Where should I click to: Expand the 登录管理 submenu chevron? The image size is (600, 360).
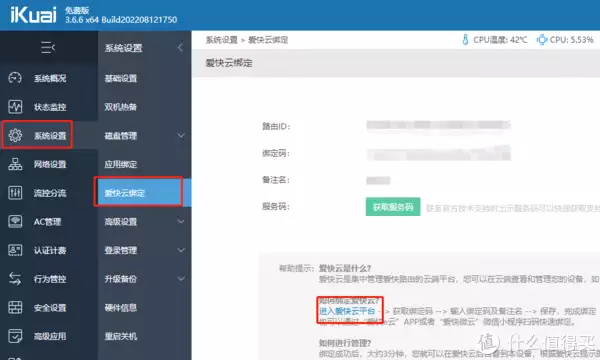click(x=181, y=250)
